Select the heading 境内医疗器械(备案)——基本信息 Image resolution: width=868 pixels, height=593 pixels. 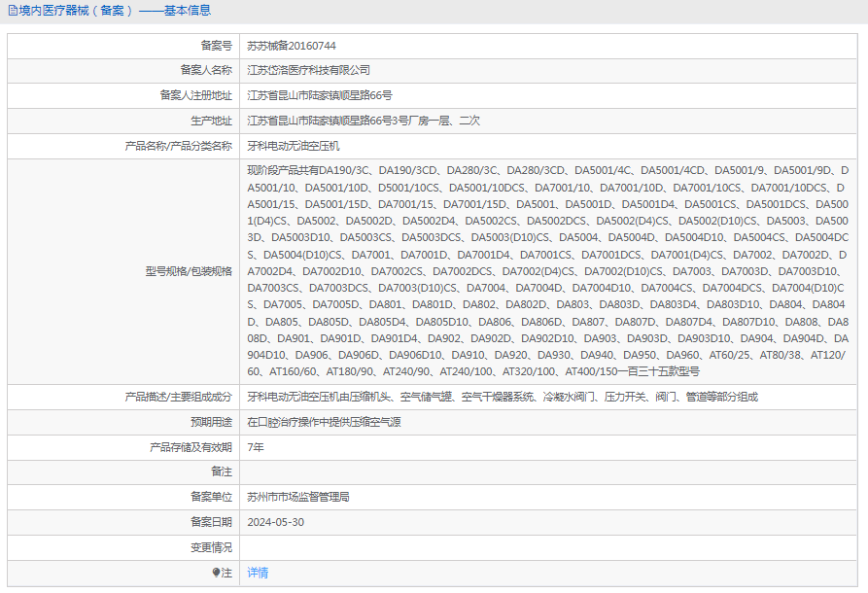point(115,11)
